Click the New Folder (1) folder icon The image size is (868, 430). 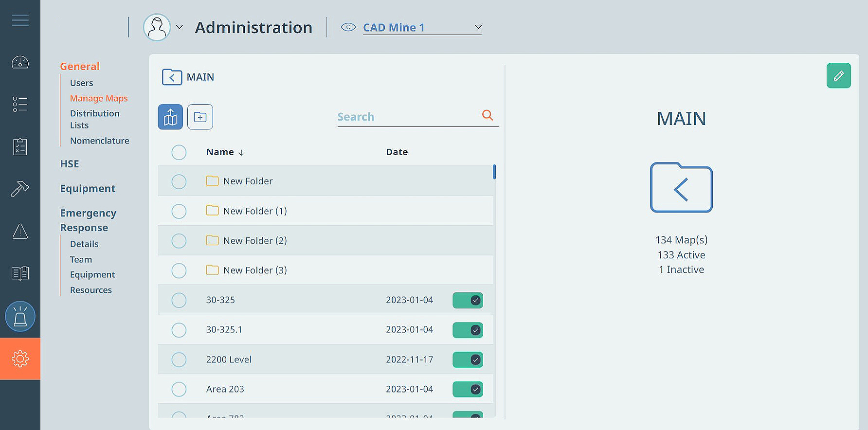coord(212,210)
